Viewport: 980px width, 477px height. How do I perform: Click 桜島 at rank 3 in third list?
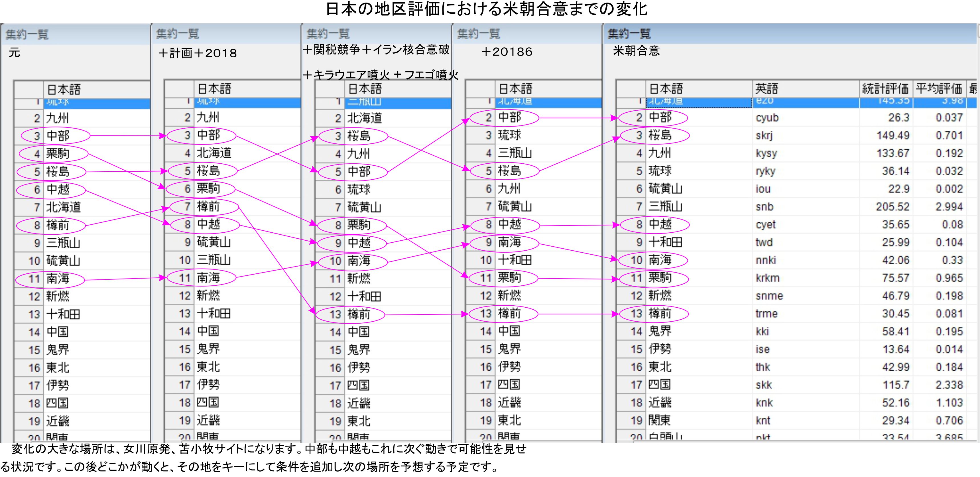pyautogui.click(x=358, y=136)
